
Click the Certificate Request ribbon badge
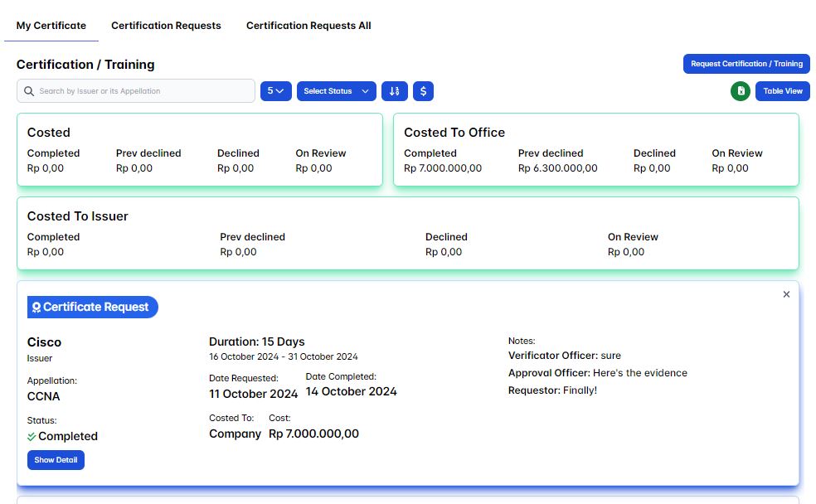click(93, 308)
